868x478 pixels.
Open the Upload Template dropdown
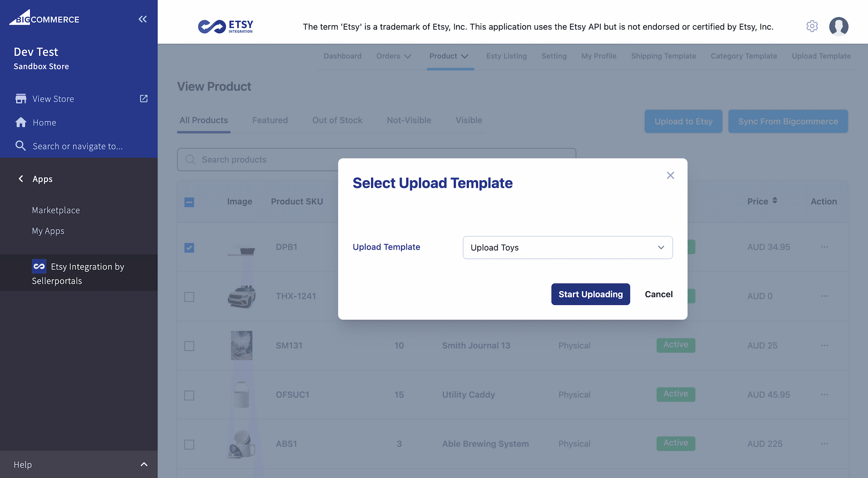click(x=567, y=247)
